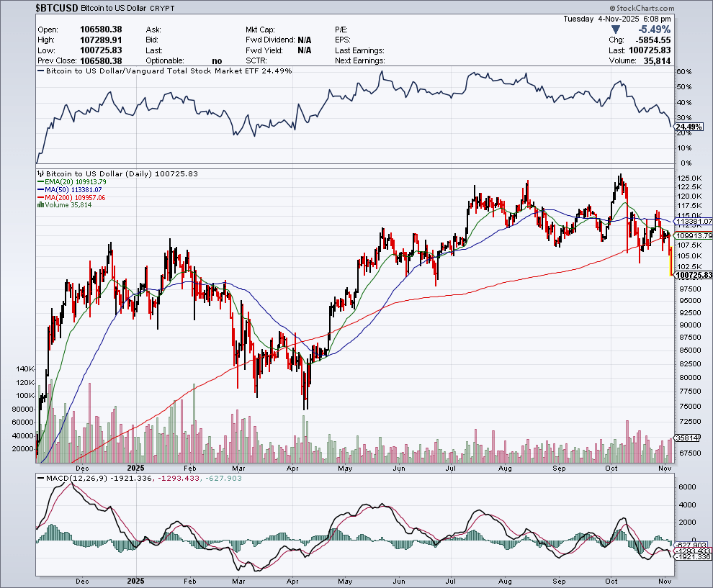Click the CRYPT asset-type label
The height and width of the screenshot is (588, 713).
(162, 8)
